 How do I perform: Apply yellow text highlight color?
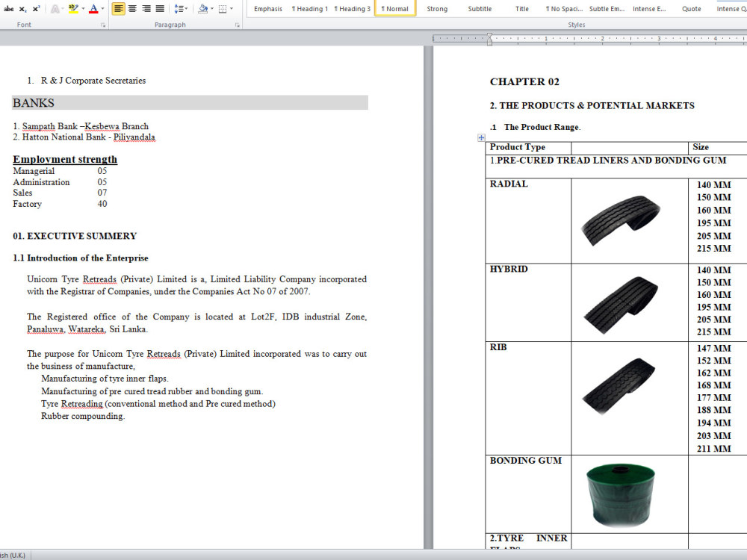(73, 8)
